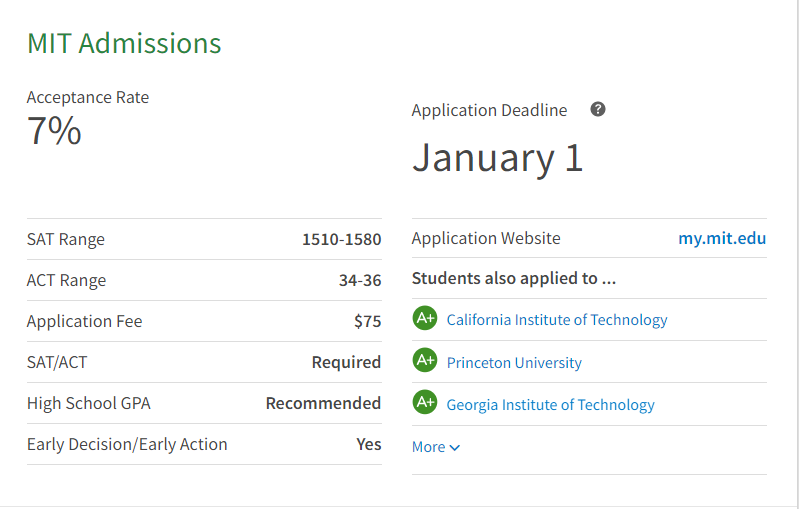Click the ACT Range value 34-36
The image size is (799, 509).
click(x=360, y=280)
